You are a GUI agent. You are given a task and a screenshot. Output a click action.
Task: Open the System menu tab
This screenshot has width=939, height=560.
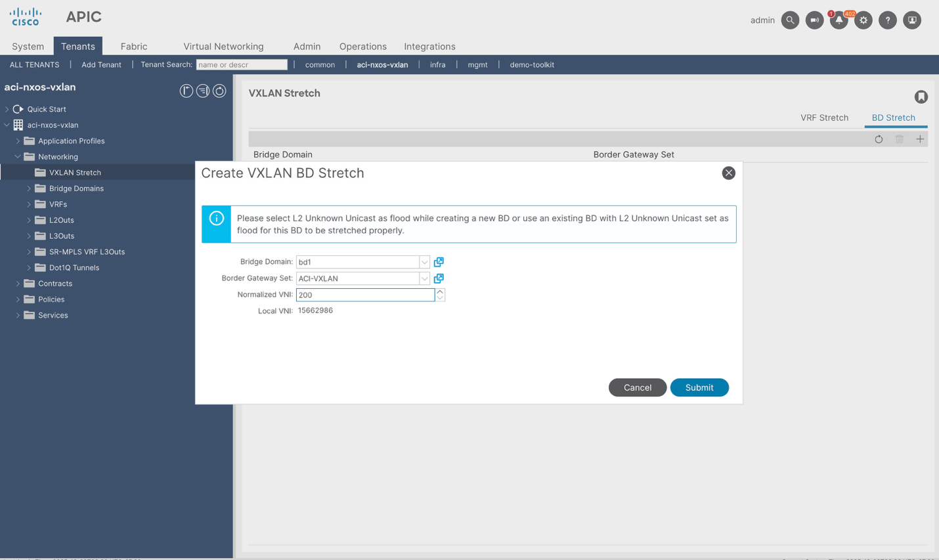[28, 47]
